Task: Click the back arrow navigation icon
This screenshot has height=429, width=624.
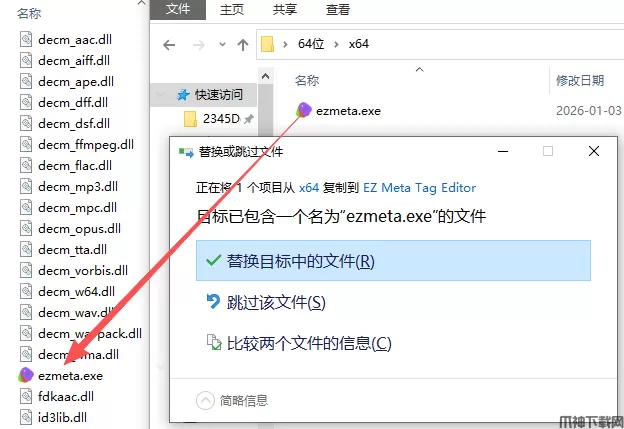Action: click(x=169, y=45)
